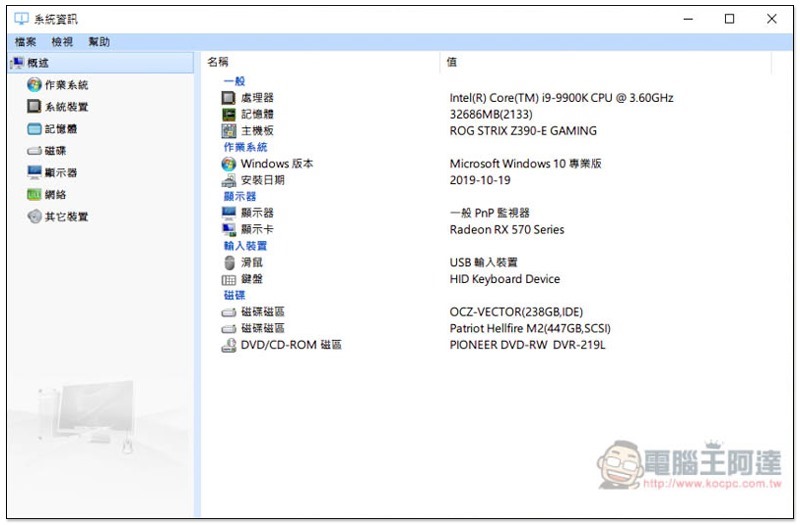Open the 系統裝置 sidebar entry
Viewport: 800px width, 525px height.
[66, 107]
